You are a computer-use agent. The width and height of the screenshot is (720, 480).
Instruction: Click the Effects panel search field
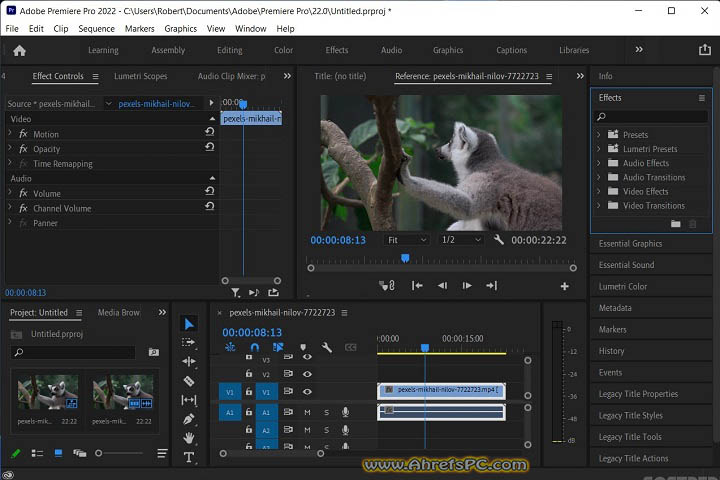pos(651,116)
